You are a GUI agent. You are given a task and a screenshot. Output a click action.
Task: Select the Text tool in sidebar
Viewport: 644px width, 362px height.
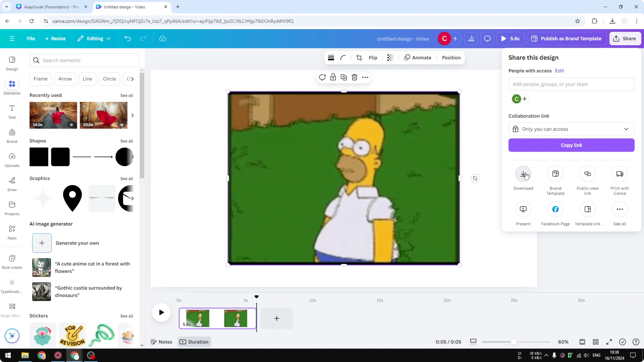tap(12, 111)
